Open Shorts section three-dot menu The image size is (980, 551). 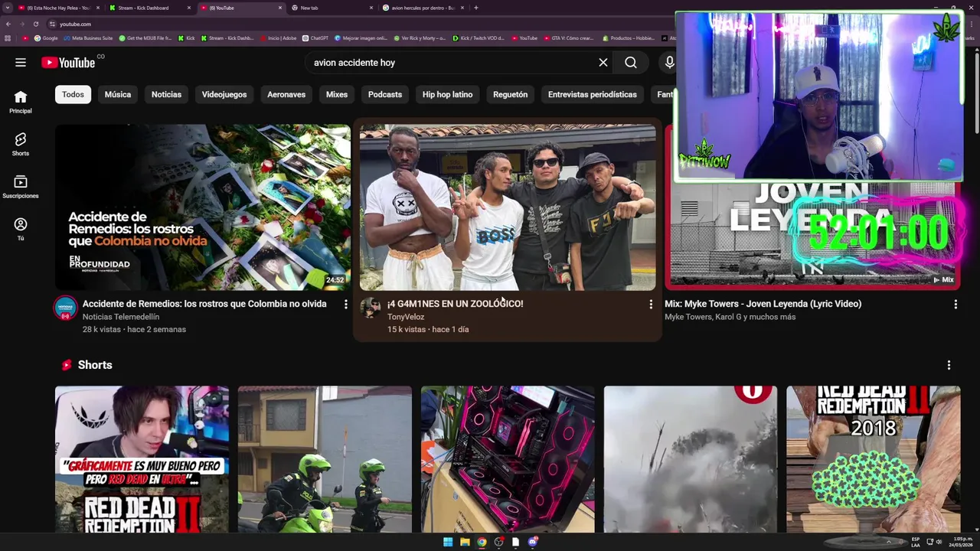[x=949, y=365]
